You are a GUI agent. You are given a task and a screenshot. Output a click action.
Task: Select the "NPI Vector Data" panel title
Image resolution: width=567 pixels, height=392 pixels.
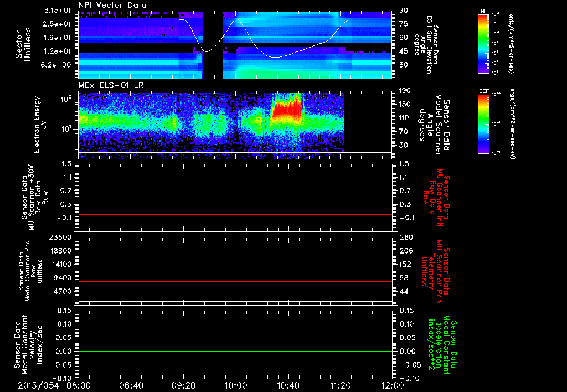coord(112,5)
